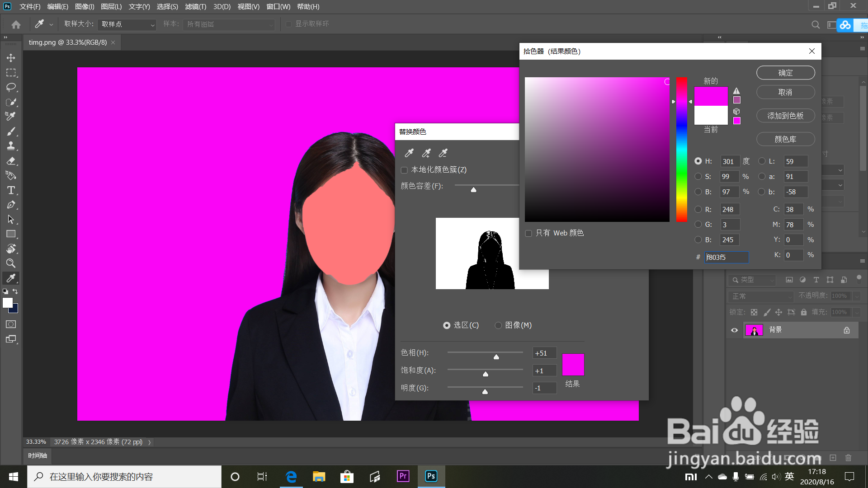Open the layer filter 类型 dropdown
Screen dimensions: 868x488
click(x=752, y=280)
